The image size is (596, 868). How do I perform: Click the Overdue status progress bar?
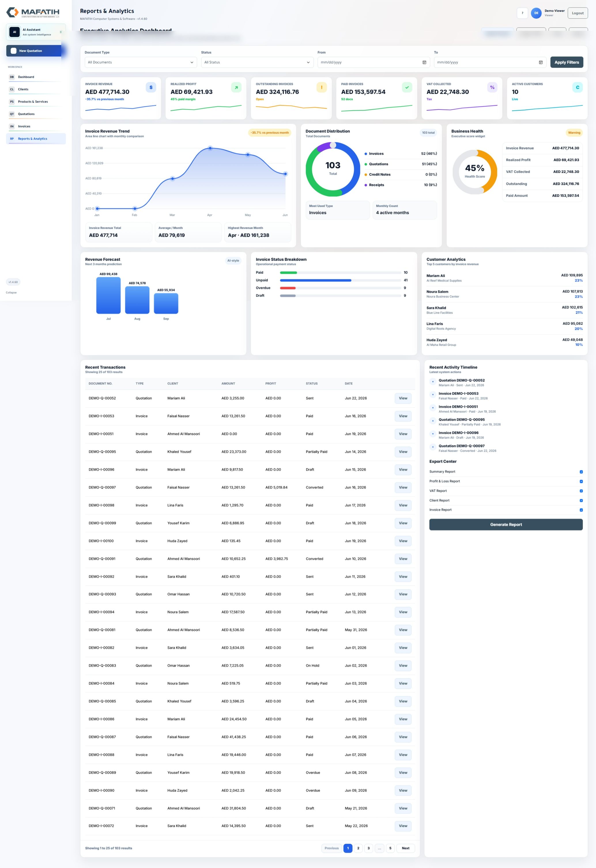pos(340,288)
